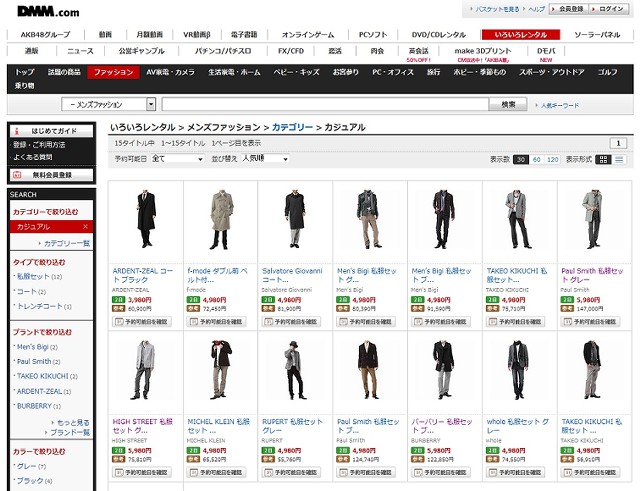Select the いろいろレンタル tab

[x=520, y=35]
